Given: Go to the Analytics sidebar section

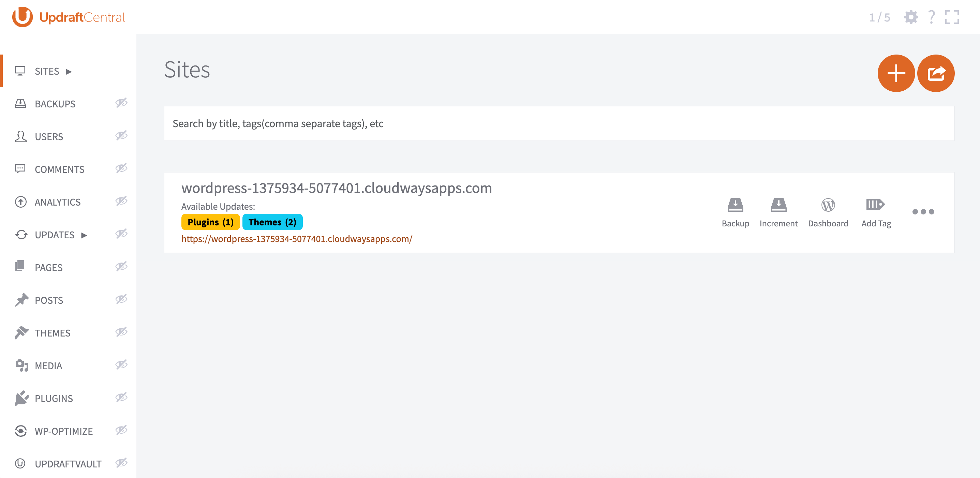Looking at the screenshot, I should point(57,202).
